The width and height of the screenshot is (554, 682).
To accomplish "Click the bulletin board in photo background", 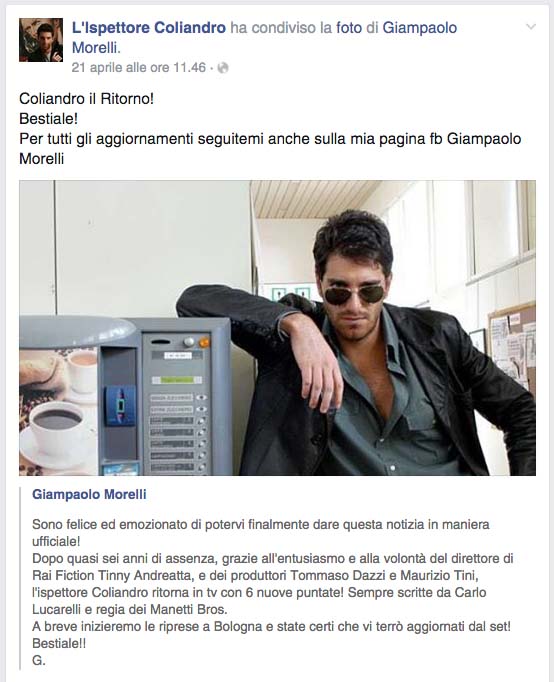I will pos(512,348).
